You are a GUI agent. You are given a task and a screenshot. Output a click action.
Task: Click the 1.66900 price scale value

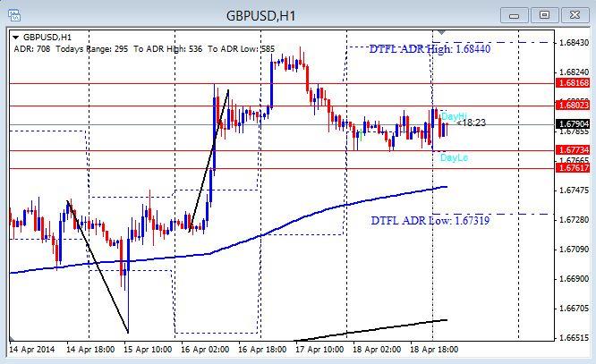click(575, 279)
